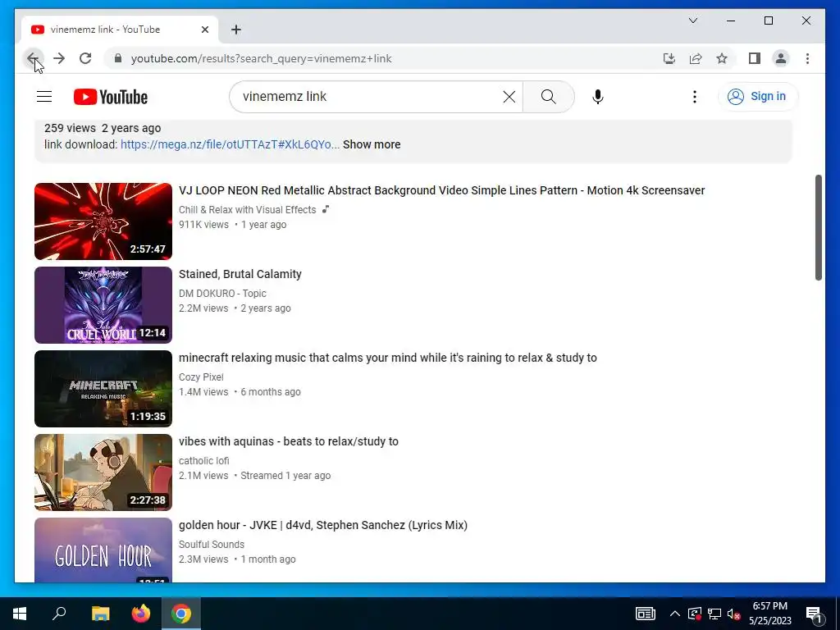The width and height of the screenshot is (840, 630).
Task: Open the Stained, Brutal Calamity thumbnail
Action: 103,305
